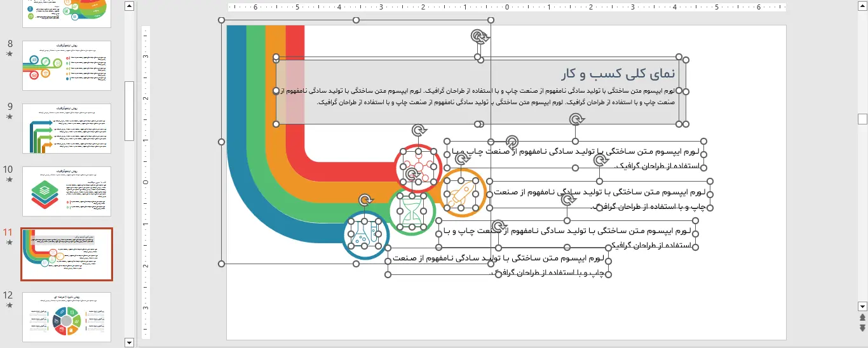868x348 pixels.
Task: Click the animation star under slide 8
Action: point(9,54)
